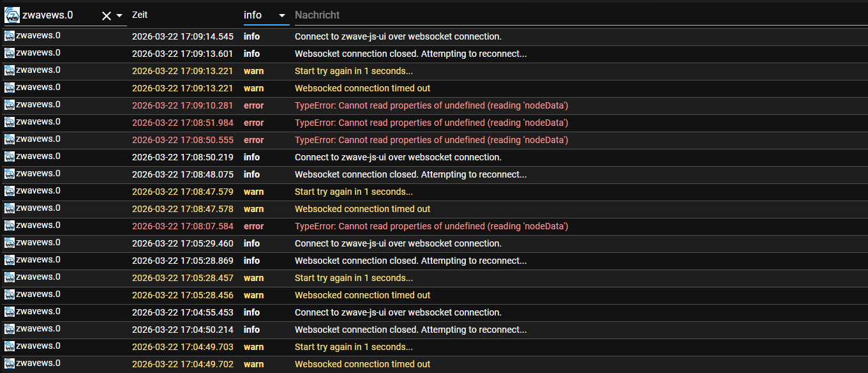Select the TypeError message logged at 17:08:51.984

pyautogui.click(x=431, y=123)
